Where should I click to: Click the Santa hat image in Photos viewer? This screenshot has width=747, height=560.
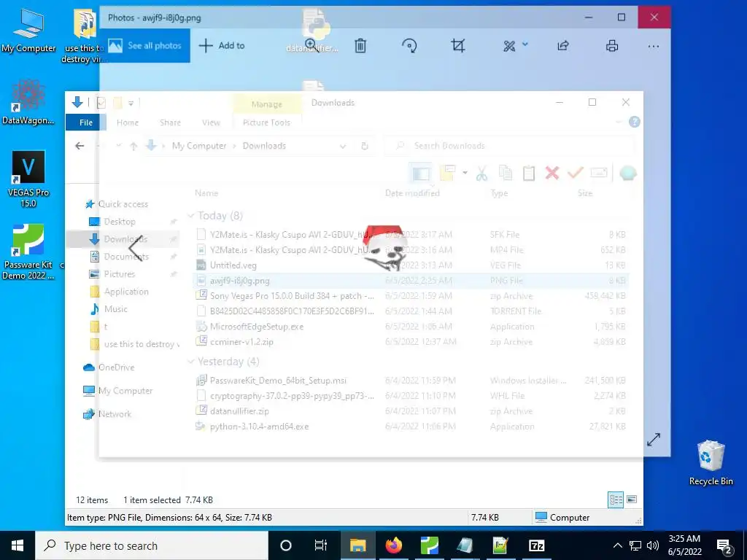[x=385, y=247]
